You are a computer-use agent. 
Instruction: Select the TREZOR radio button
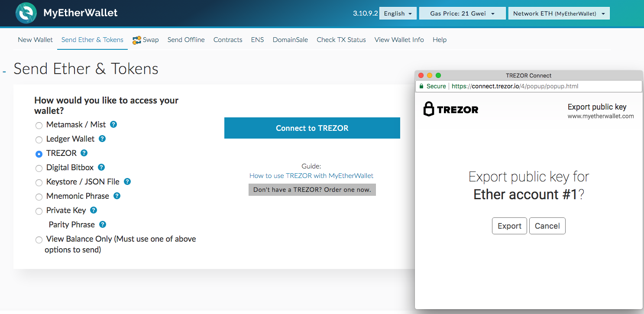point(39,154)
